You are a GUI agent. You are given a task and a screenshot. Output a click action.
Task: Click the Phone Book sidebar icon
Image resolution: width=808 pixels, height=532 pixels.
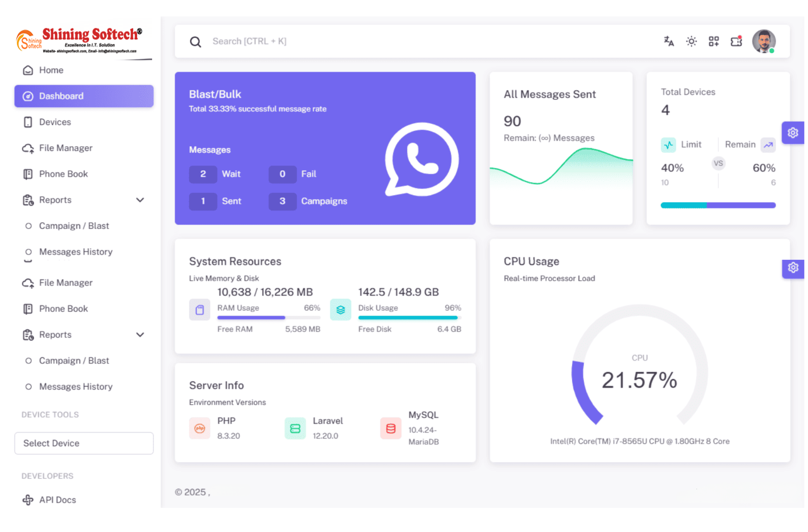coord(28,174)
